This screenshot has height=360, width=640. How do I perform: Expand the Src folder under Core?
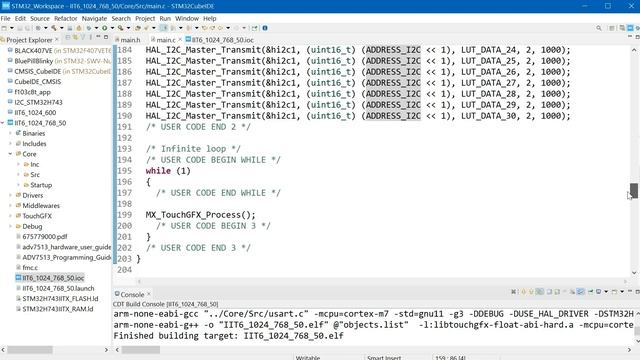tap(18, 175)
